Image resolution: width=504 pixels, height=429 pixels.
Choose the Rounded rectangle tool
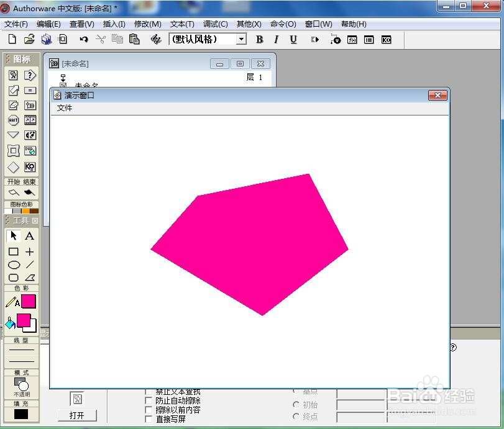click(14, 278)
